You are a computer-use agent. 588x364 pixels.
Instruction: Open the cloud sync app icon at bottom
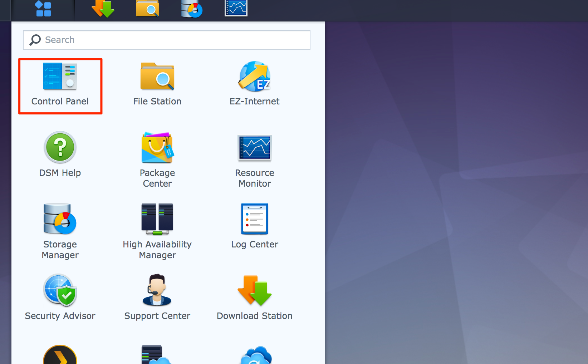[x=256, y=355]
